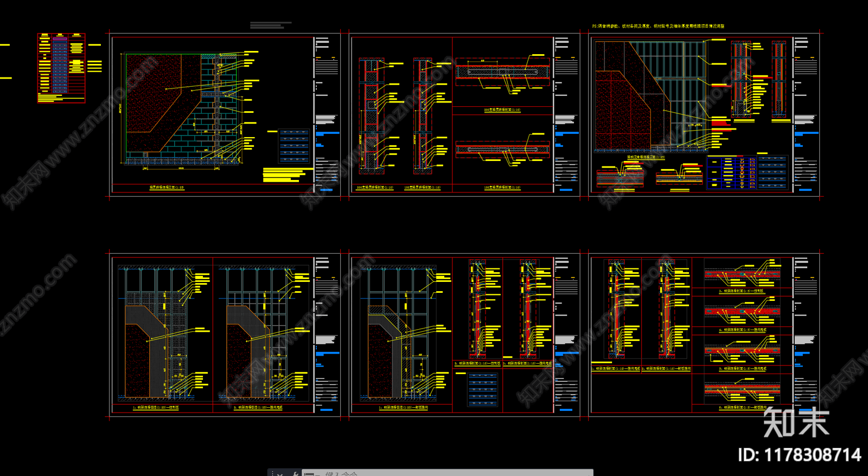868x476 pixels.
Task: Select the brick wall elevation drawing
Action: coord(182,108)
